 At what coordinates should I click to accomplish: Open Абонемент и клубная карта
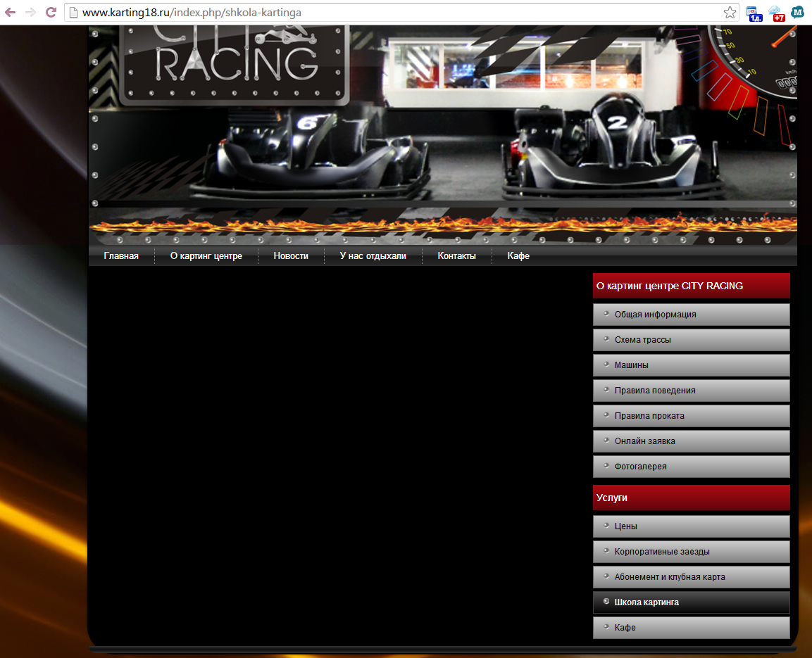[692, 577]
